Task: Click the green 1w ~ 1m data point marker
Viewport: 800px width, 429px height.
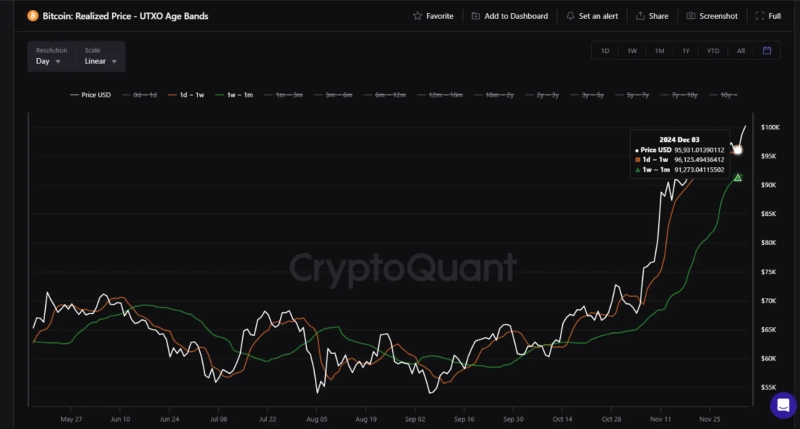Action: [738, 178]
